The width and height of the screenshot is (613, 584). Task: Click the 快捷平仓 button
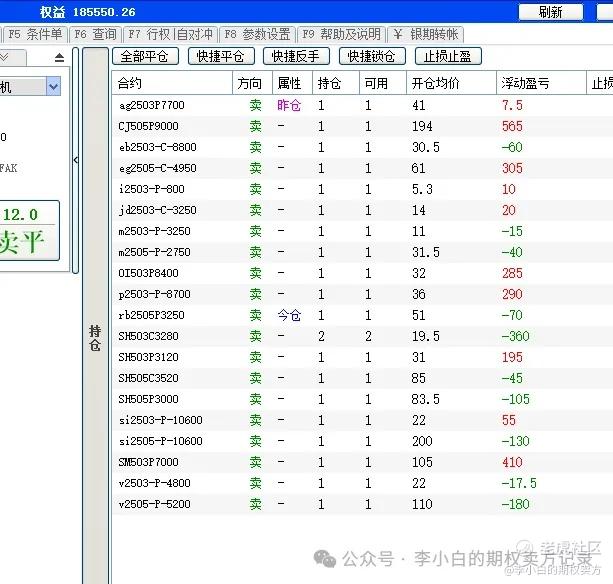[x=221, y=56]
